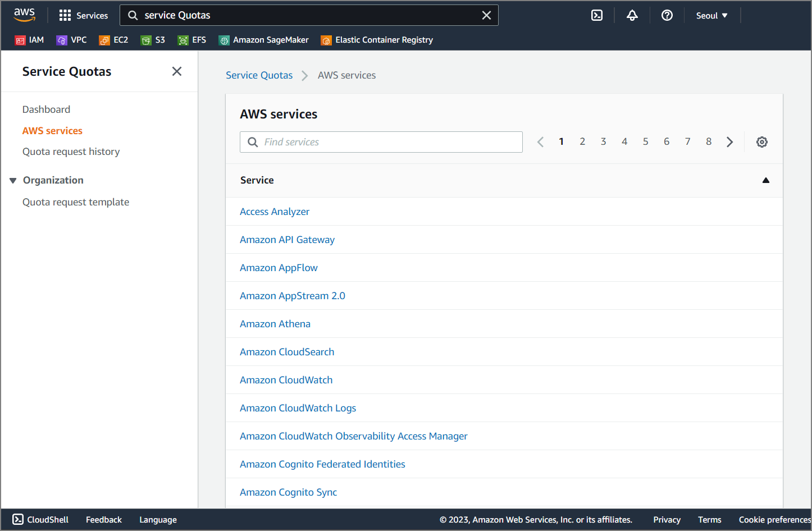This screenshot has height=531, width=812.
Task: Select page 1 in pagination
Action: click(x=561, y=141)
